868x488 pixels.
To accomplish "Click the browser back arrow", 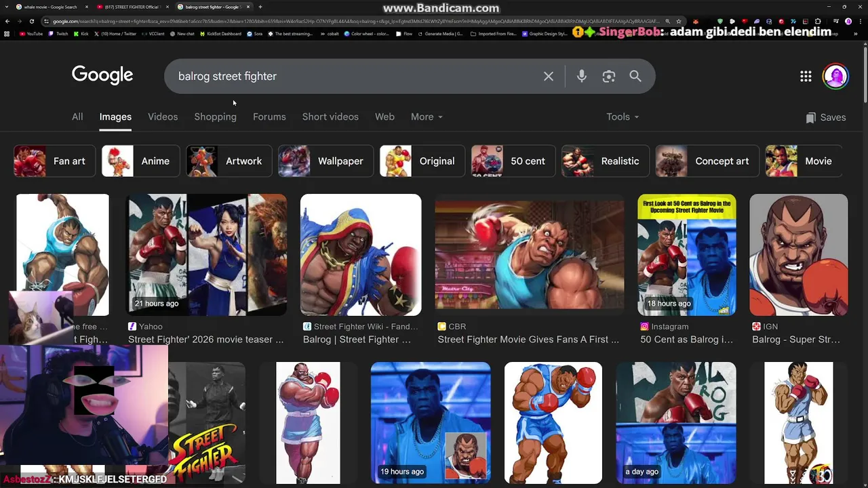I will (7, 21).
